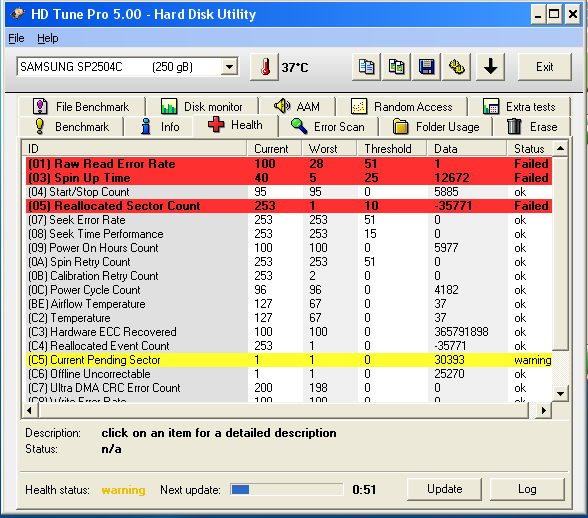
Task: Open the Erase tab
Action: pyautogui.click(x=532, y=127)
